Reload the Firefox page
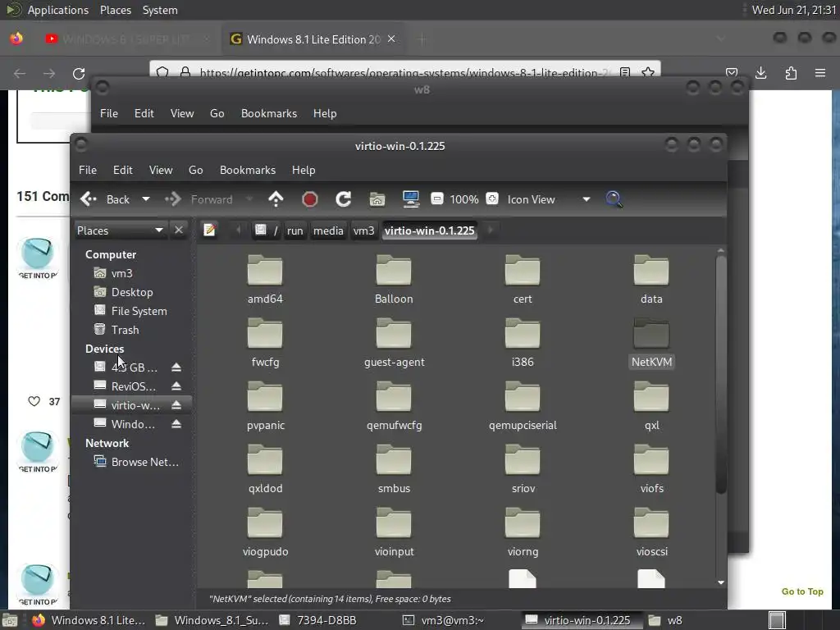Viewport: 840px width, 630px height. click(x=79, y=73)
